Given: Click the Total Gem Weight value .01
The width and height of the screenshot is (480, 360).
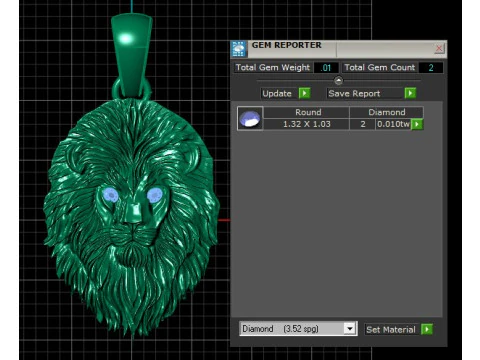Looking at the screenshot, I should click(x=326, y=68).
